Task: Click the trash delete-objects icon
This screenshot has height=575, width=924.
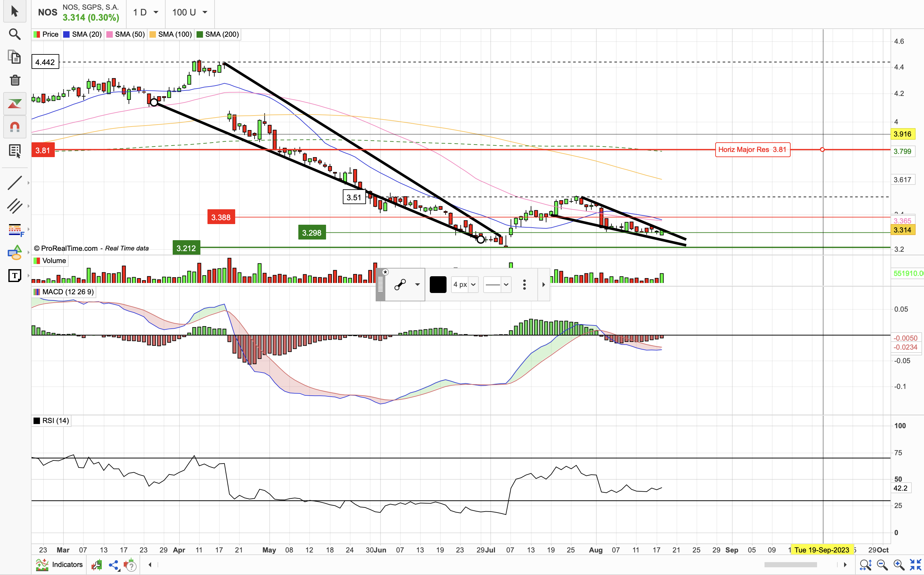Action: click(14, 80)
